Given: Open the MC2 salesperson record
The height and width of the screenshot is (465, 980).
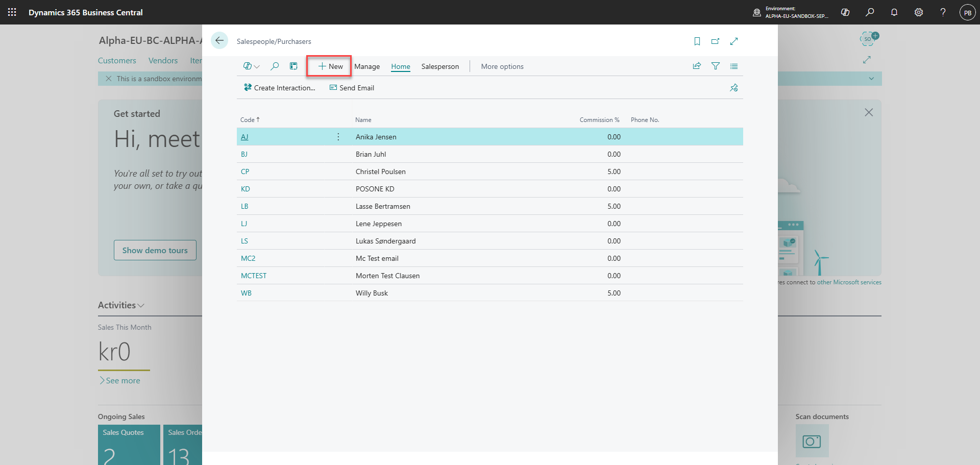Looking at the screenshot, I should pos(248,258).
